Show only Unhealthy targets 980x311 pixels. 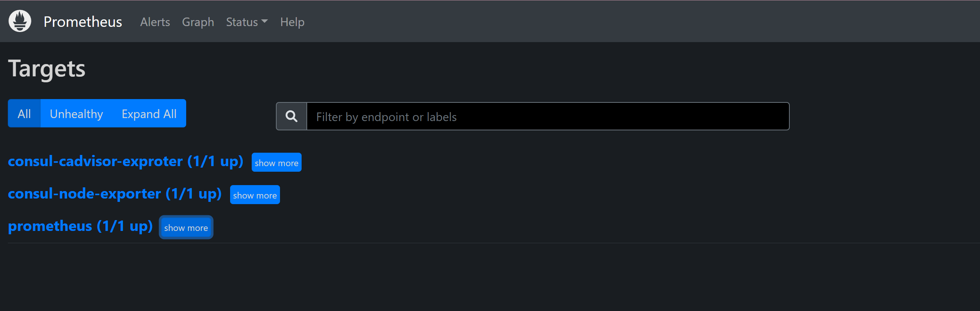(76, 114)
